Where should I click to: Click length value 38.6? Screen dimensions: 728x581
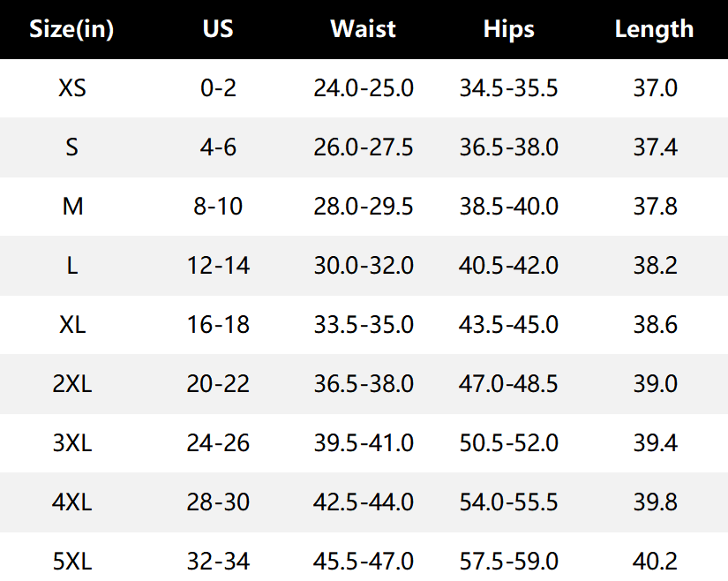[655, 325]
